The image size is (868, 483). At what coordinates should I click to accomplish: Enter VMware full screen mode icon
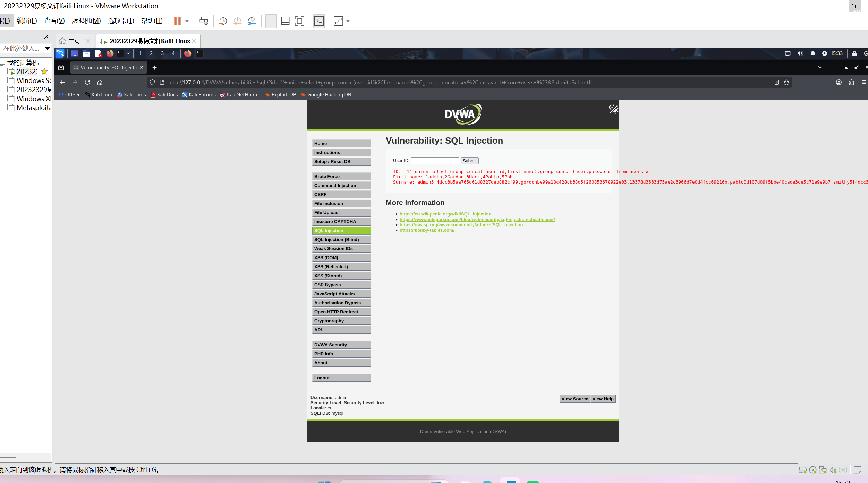[299, 21]
